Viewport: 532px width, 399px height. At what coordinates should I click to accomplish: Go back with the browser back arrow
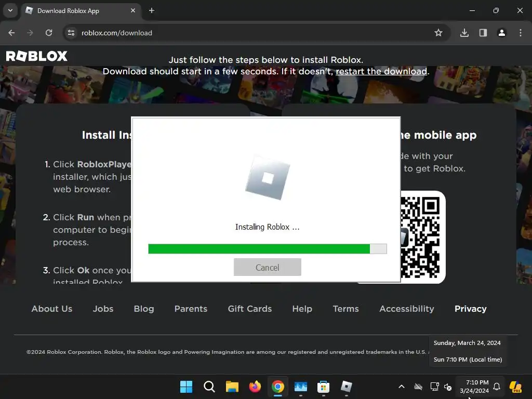click(11, 33)
